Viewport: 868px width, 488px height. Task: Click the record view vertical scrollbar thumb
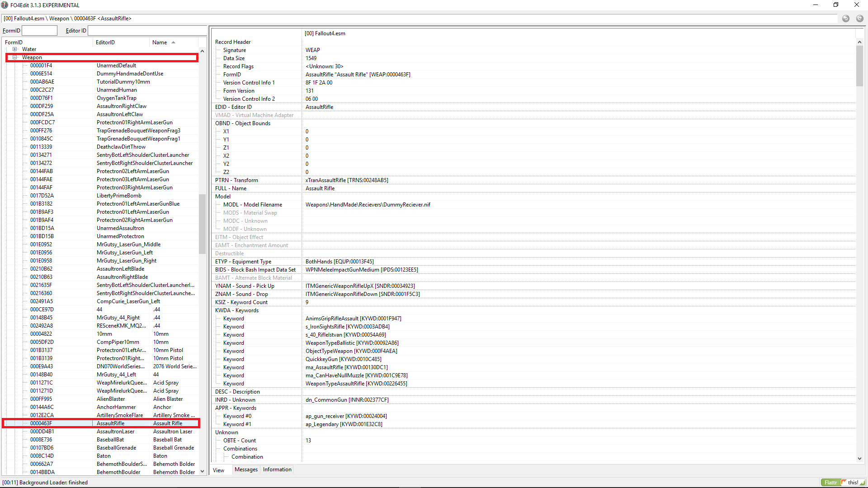click(859, 66)
